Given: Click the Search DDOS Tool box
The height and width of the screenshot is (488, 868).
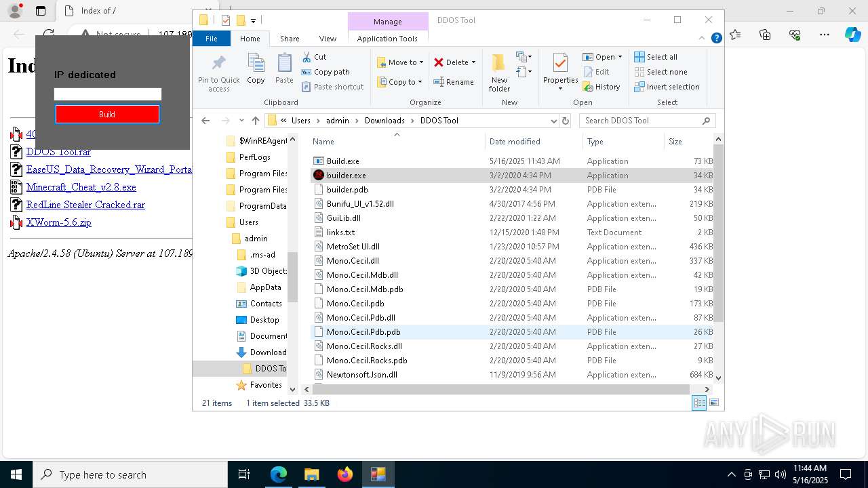Looking at the screenshot, I should pos(648,121).
